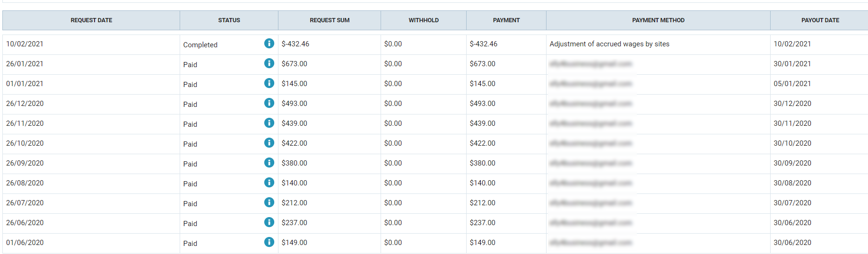Click request date 01/01/2021
868x254 pixels.
pyautogui.click(x=25, y=84)
